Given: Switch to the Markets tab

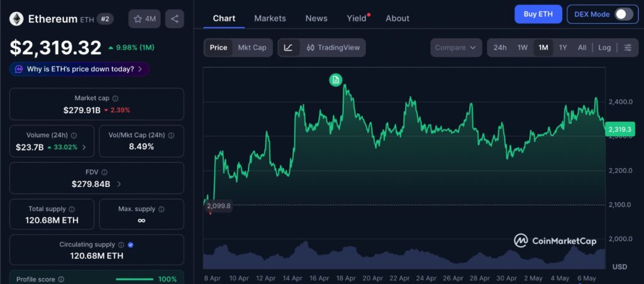Looking at the screenshot, I should [x=270, y=18].
